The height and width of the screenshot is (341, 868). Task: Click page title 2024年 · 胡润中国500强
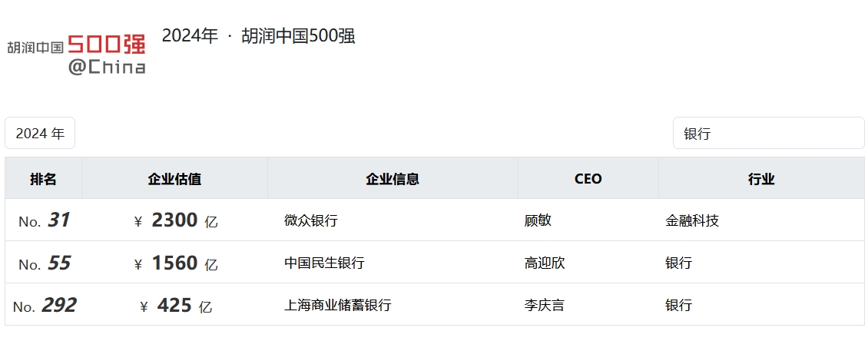point(258,36)
